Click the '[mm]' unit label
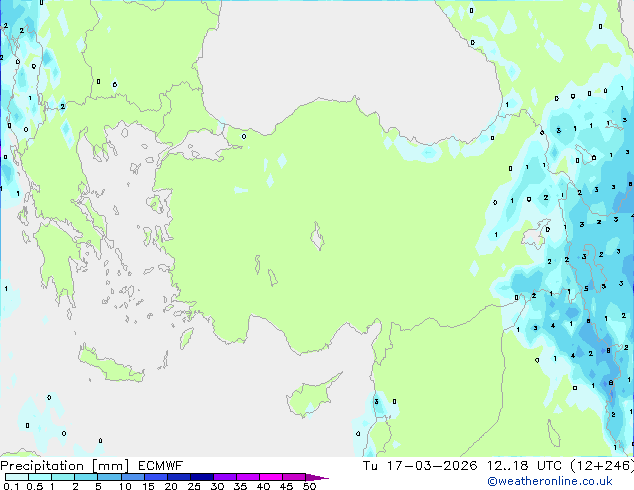The height and width of the screenshot is (490, 634). pos(110,466)
